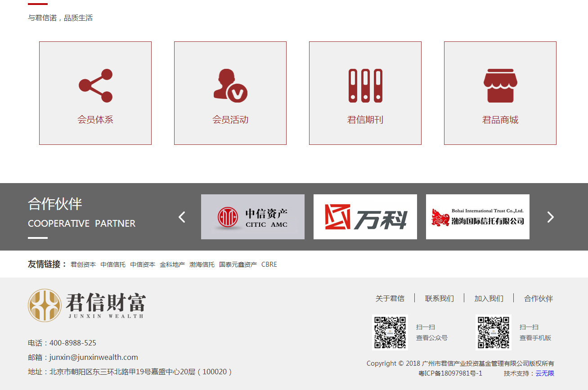Click the share icon for 会员体系
The image size is (588, 390).
point(95,85)
